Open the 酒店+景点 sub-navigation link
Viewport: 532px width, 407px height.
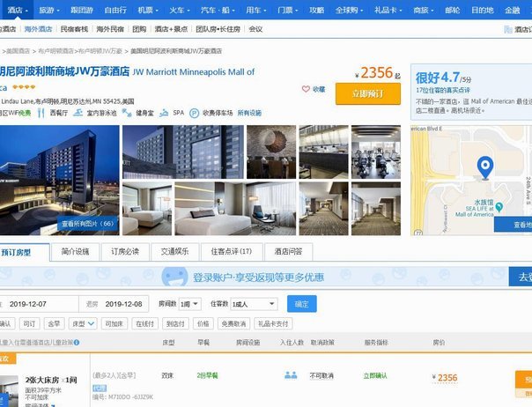click(x=171, y=29)
